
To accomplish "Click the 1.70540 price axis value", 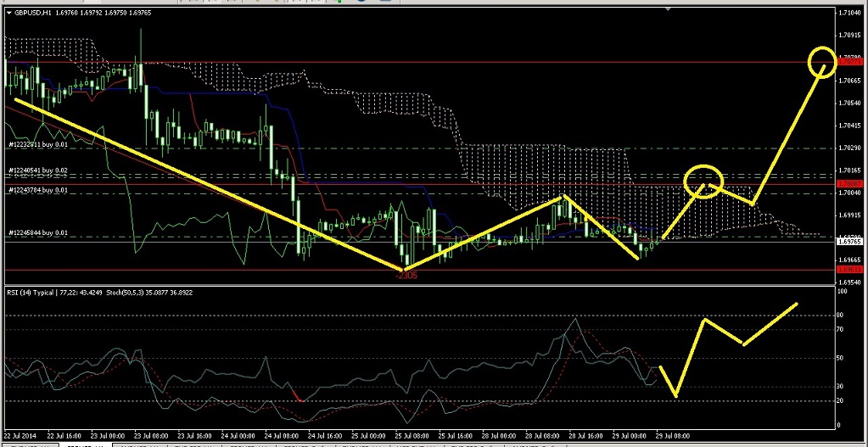I will point(849,103).
